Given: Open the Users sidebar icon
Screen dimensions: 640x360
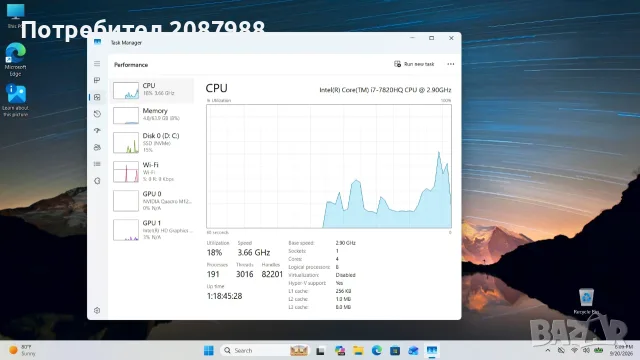Looking at the screenshot, I should 97,147.
